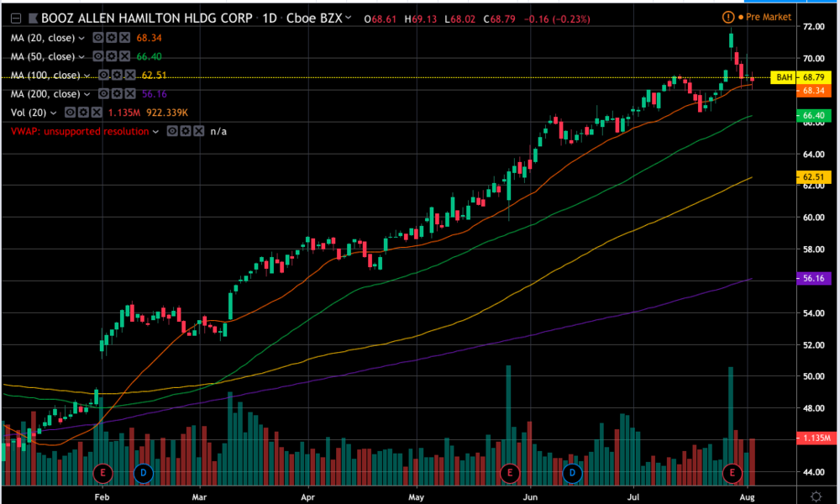Open the dropdown next to Cboe BZX

coord(348,18)
